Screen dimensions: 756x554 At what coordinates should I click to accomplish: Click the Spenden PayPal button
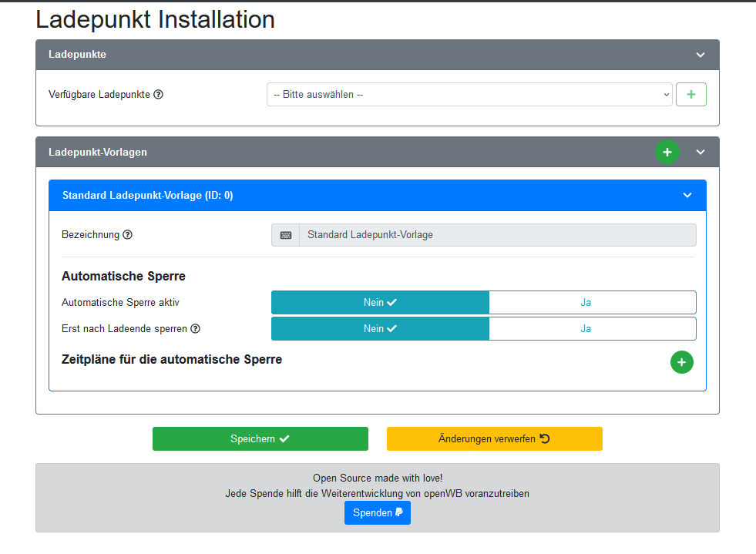[x=378, y=513]
